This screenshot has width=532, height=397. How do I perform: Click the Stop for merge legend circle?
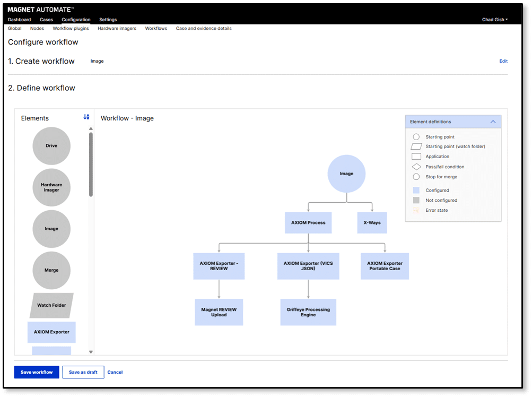[x=416, y=177]
